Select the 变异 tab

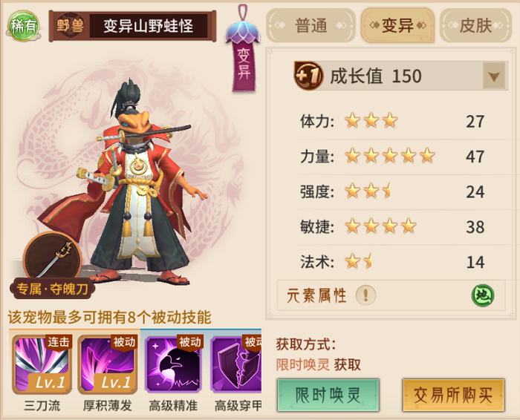tap(397, 25)
